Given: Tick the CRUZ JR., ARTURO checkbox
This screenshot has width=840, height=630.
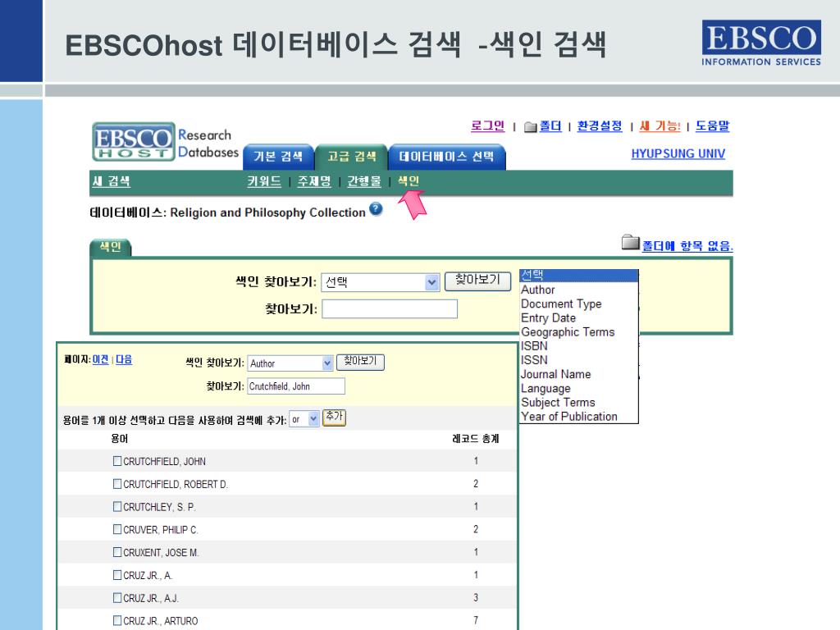Looking at the screenshot, I should tap(117, 620).
